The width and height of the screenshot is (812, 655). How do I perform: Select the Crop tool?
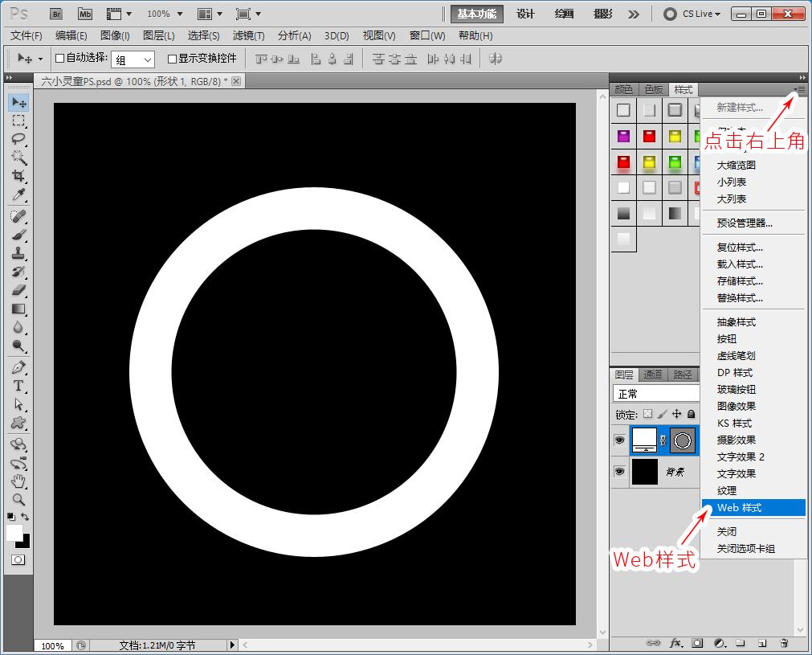[18, 177]
